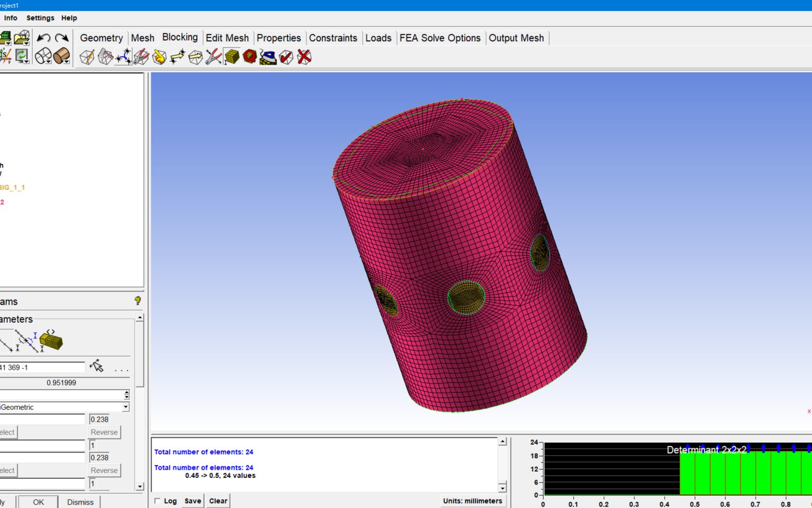
Task: Select the Pre-Mesh Quality Histograms tool
Action: point(250,57)
